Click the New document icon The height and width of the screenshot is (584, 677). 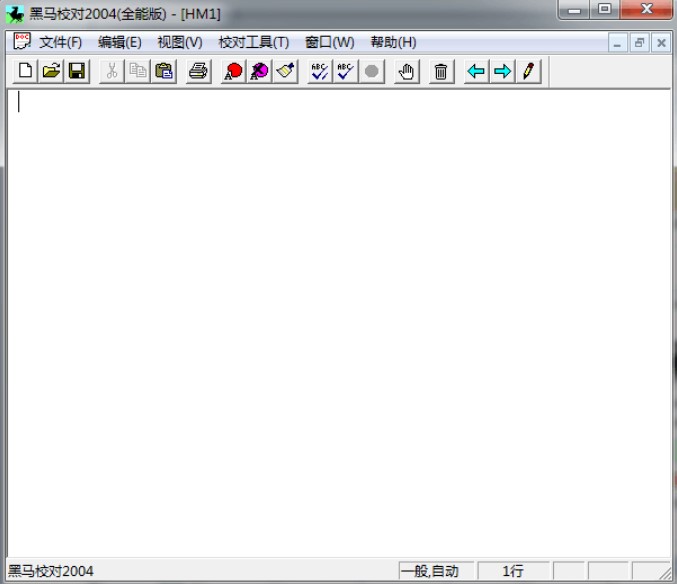coord(25,71)
